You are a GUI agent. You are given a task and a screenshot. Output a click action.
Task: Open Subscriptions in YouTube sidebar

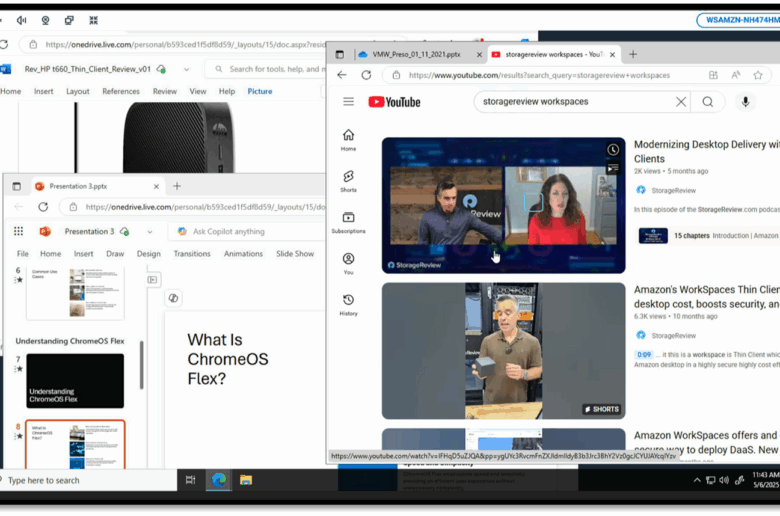point(348,222)
